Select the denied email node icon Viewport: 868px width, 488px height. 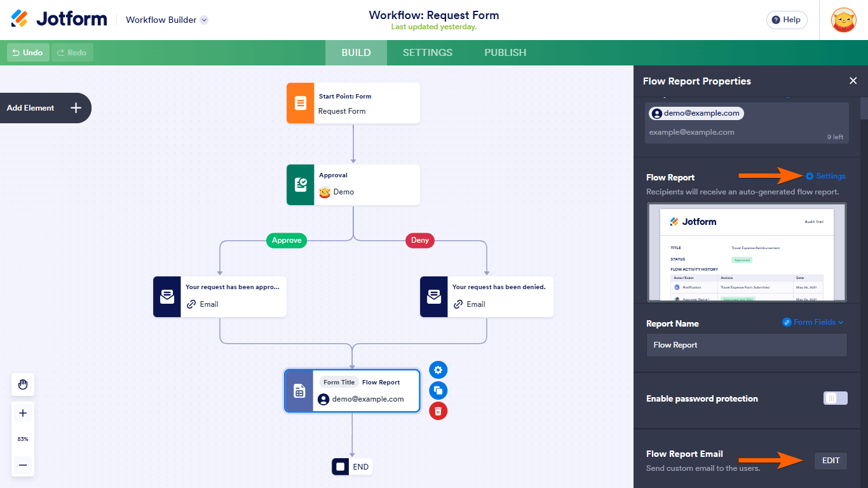pos(434,297)
